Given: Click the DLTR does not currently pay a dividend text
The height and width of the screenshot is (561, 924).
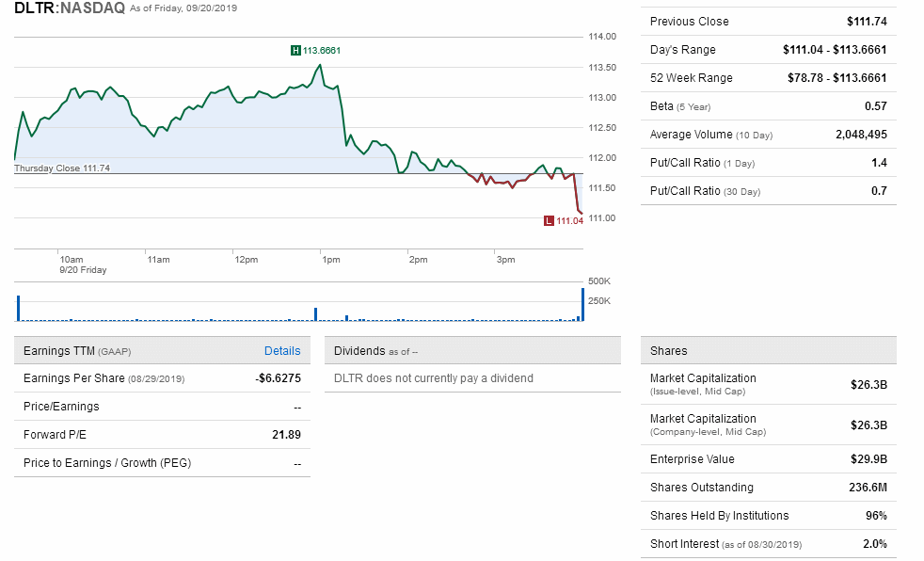Looking at the screenshot, I should coord(433,378).
